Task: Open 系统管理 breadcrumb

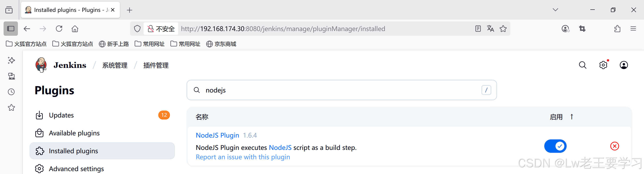Action: (x=115, y=65)
